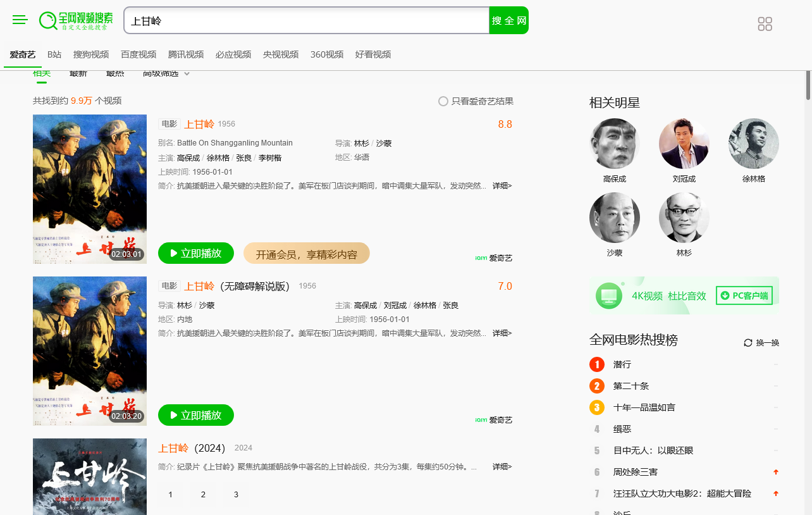Expand the 高级筛选 dropdown
The width and height of the screenshot is (812, 515).
166,74
